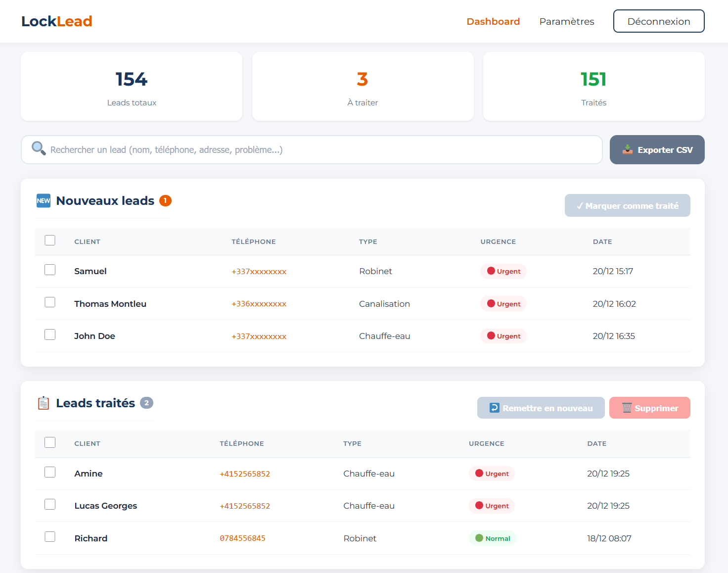Click Urgent badge in John Doe row
This screenshot has width=728, height=573.
click(503, 336)
